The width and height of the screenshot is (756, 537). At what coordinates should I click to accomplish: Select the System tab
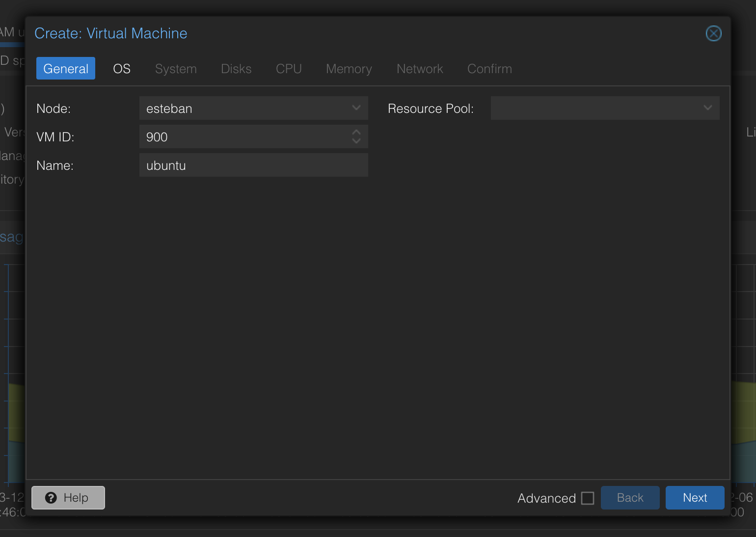coord(176,69)
